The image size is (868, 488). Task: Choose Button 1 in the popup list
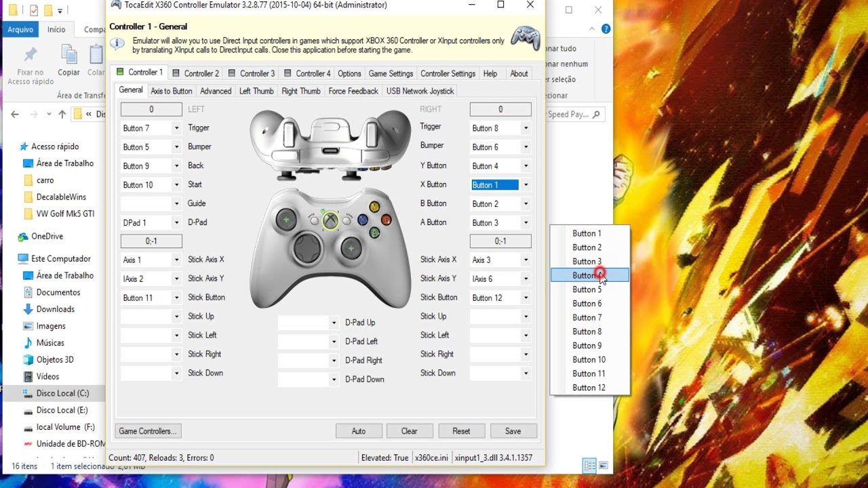click(589, 233)
